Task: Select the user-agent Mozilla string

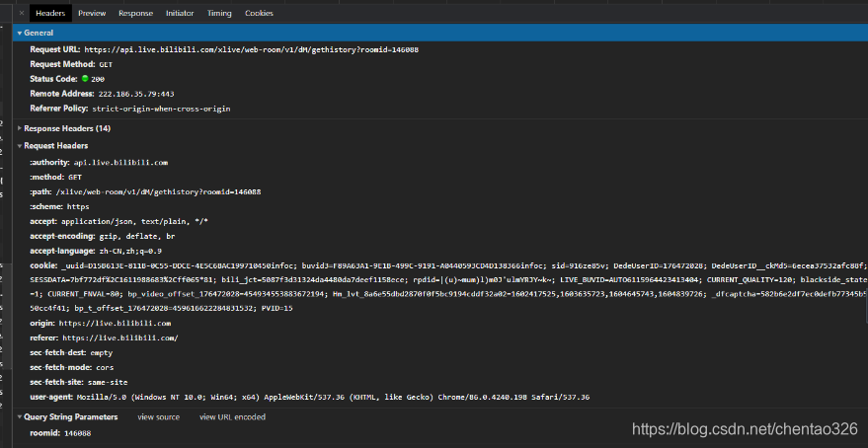Action: click(333, 397)
